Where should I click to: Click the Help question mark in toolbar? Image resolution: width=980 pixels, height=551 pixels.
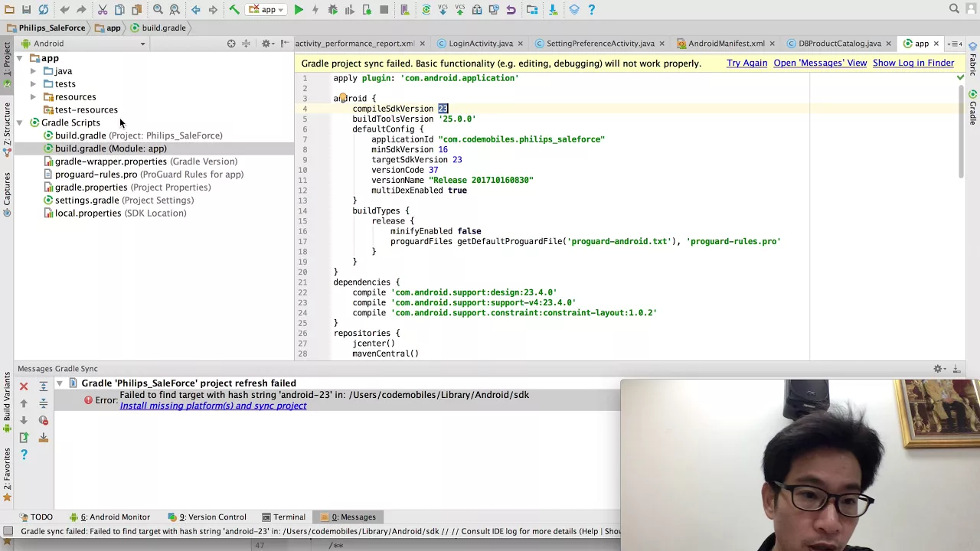tap(591, 10)
